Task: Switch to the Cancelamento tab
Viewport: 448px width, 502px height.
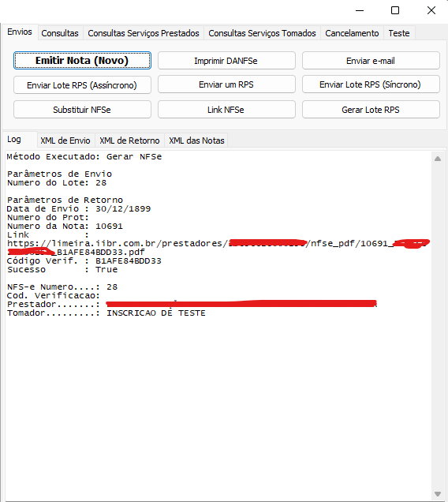Action: (x=352, y=33)
